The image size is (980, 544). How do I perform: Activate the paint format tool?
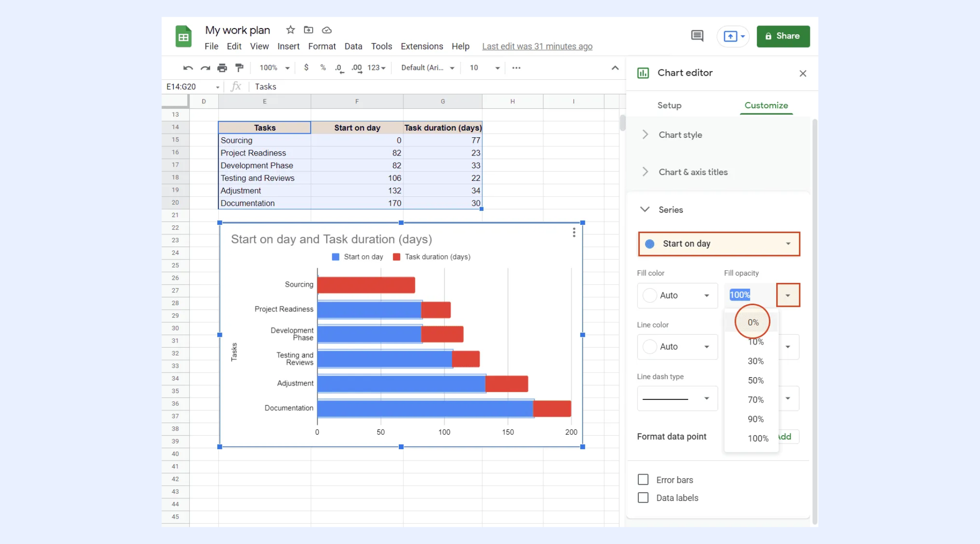click(239, 68)
